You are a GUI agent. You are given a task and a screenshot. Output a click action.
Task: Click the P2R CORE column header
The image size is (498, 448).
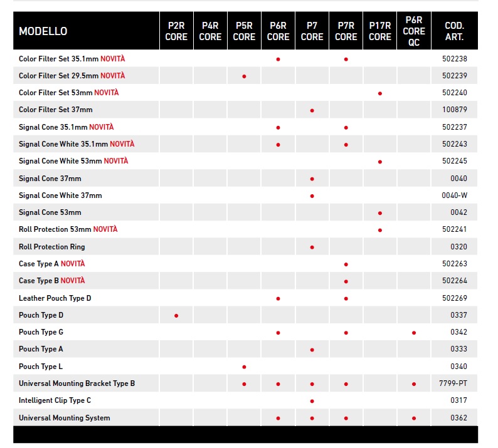pos(176,31)
